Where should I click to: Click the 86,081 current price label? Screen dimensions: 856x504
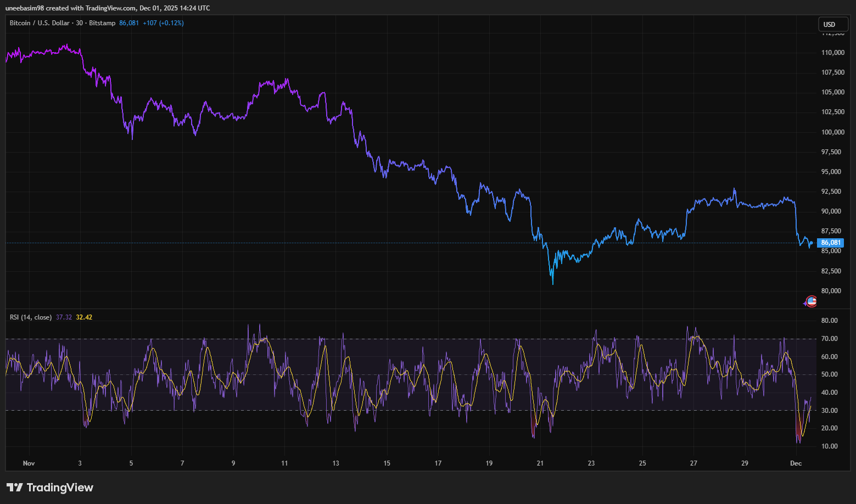point(830,243)
